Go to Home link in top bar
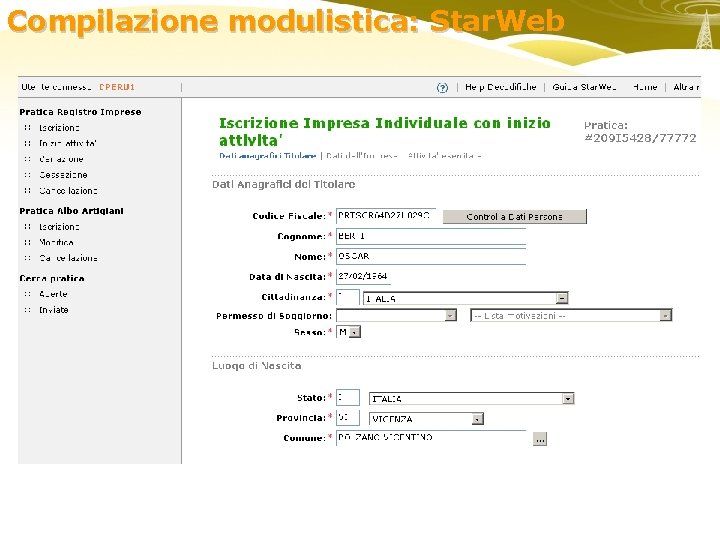 coord(645,87)
